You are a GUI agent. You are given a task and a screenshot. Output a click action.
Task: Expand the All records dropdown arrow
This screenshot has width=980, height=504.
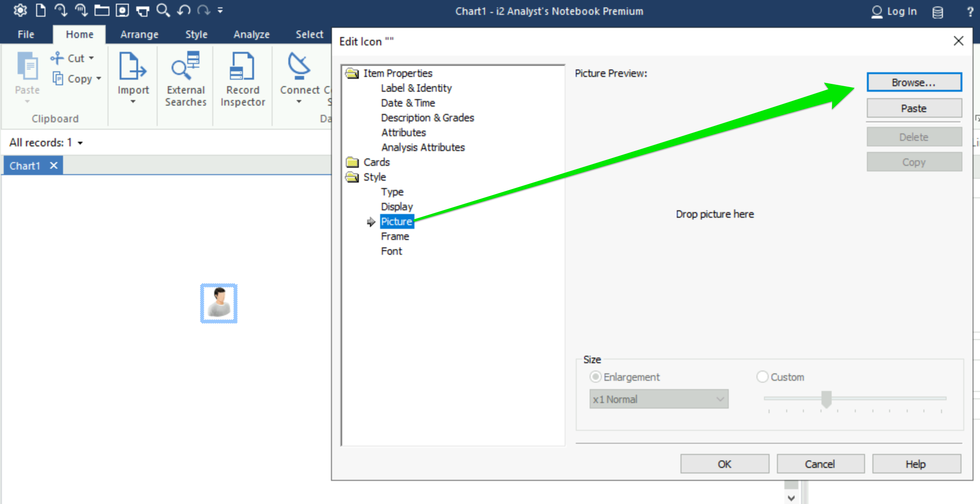point(80,143)
